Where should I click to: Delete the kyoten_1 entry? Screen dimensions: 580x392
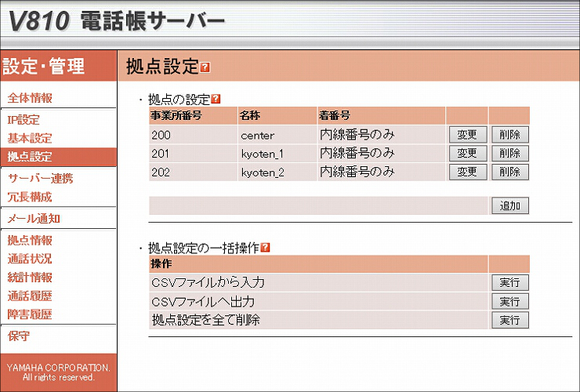(x=510, y=153)
